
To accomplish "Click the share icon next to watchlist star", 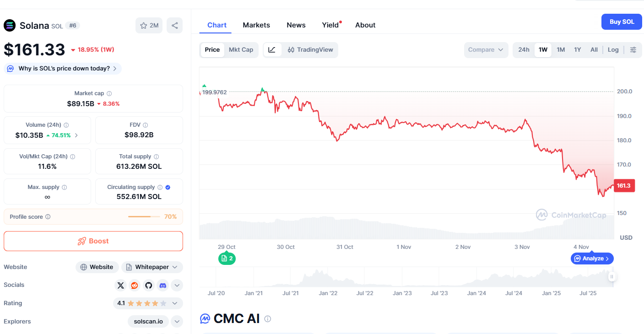I will 174,26.
